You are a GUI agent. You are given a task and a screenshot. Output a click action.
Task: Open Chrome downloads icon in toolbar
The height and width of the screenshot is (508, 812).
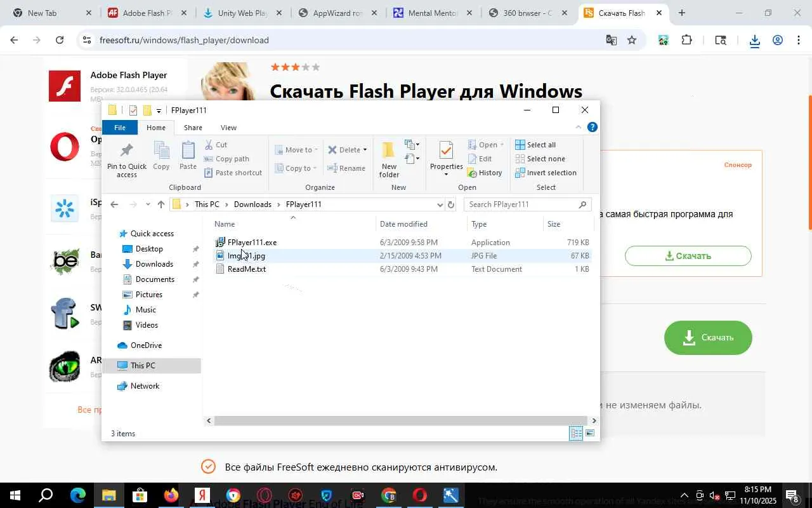coord(754,41)
